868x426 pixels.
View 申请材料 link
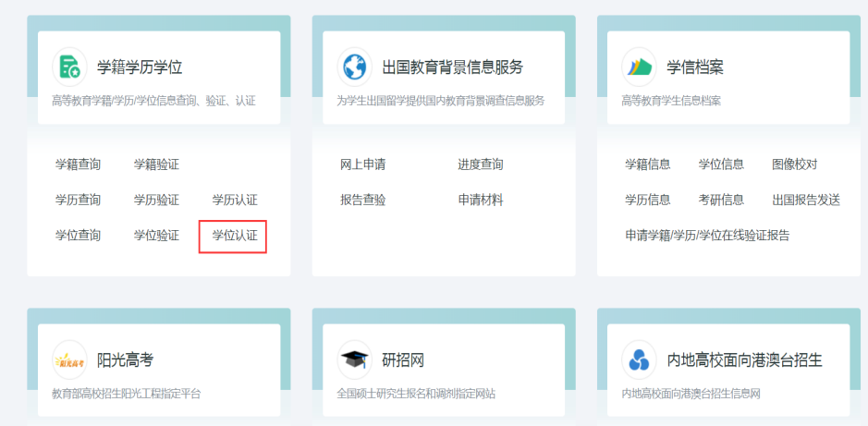(480, 200)
